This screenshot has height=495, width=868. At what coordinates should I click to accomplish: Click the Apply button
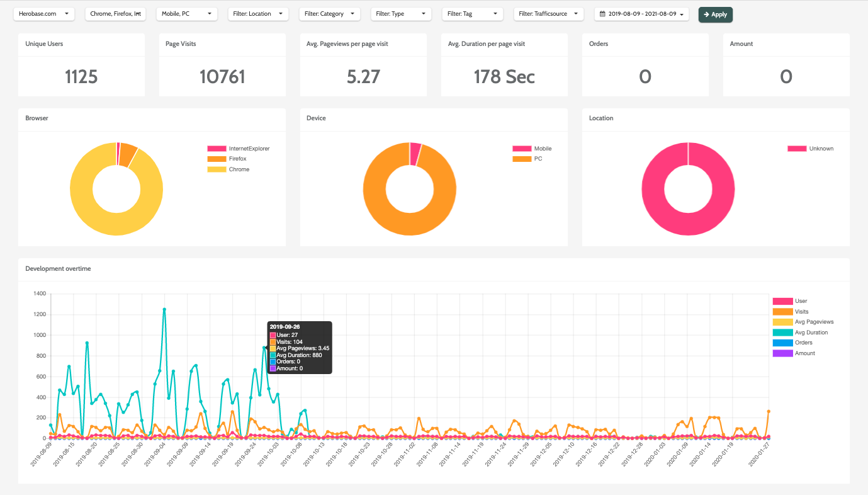point(716,14)
